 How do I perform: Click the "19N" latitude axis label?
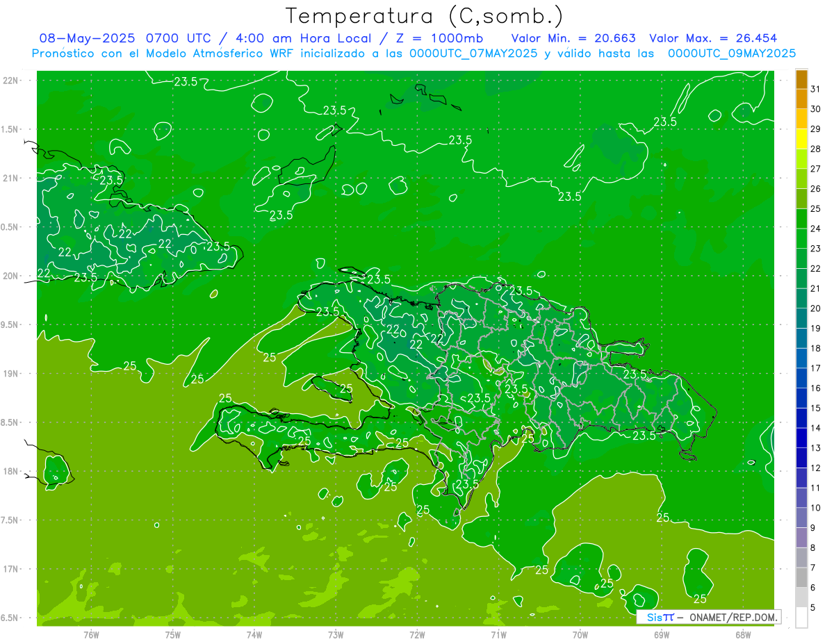click(12, 374)
